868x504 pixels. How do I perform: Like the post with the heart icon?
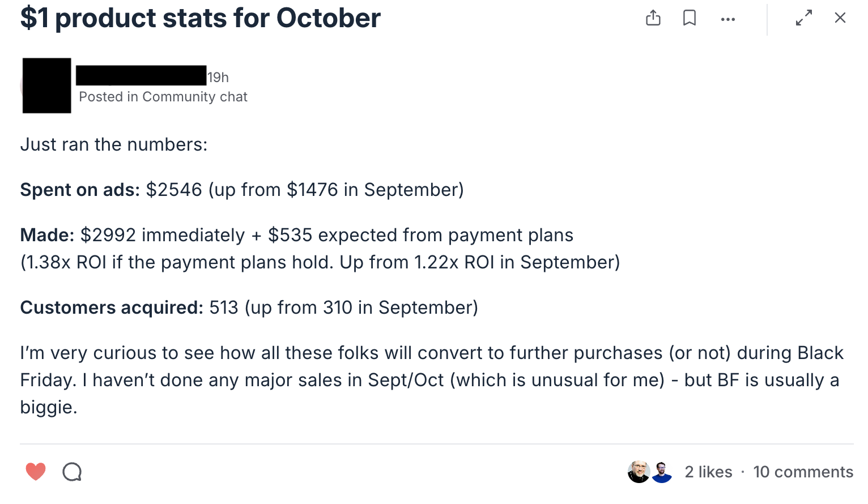point(36,471)
